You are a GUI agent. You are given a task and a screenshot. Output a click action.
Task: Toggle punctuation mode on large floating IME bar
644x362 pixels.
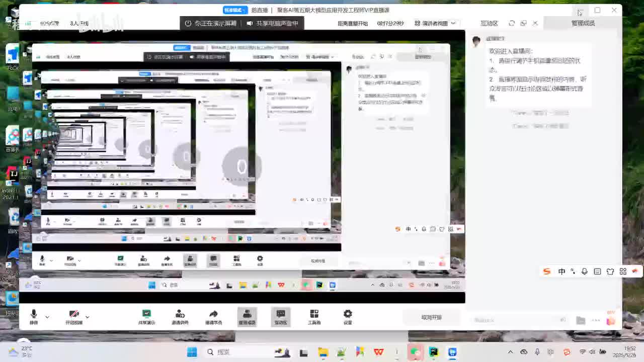pyautogui.click(x=573, y=271)
